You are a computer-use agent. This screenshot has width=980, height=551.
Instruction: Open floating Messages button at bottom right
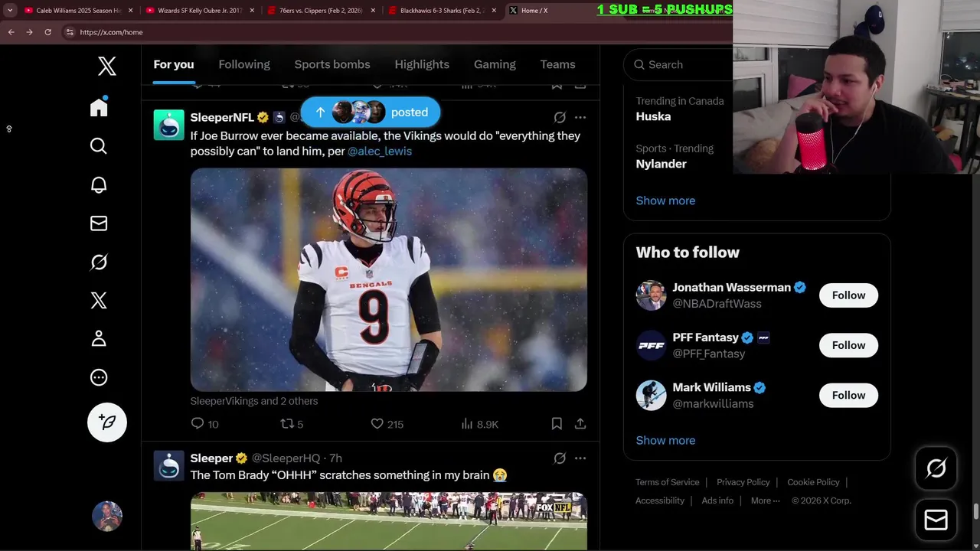tap(936, 520)
